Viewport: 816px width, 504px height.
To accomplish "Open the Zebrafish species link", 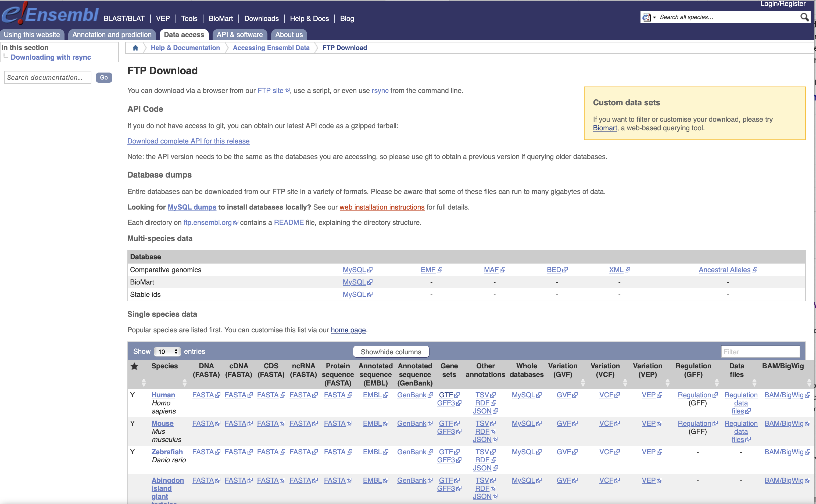I will [167, 452].
